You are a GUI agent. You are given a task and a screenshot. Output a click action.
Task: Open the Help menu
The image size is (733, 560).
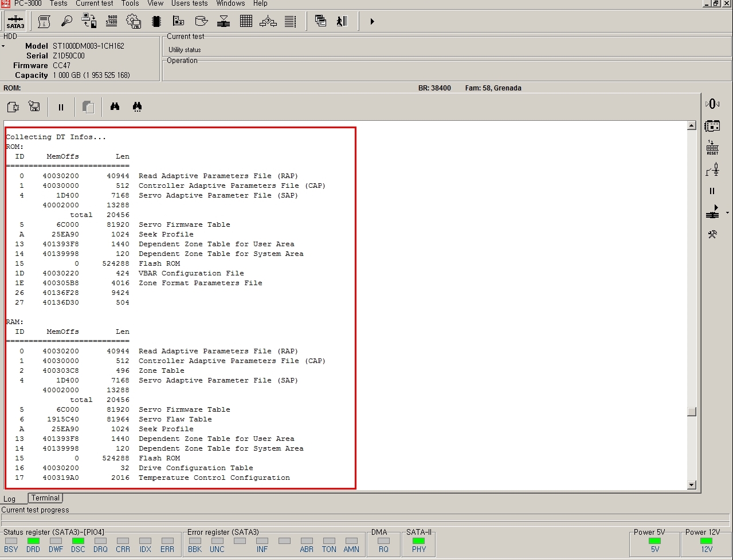point(260,3)
